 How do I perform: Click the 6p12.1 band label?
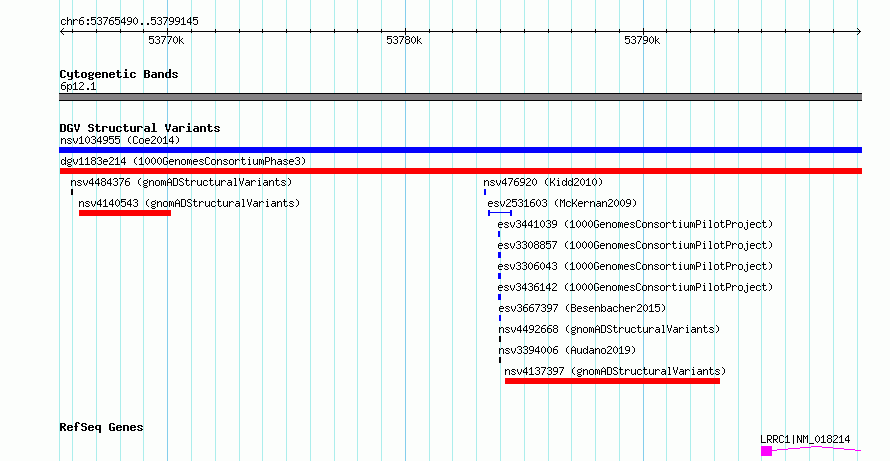[78, 86]
